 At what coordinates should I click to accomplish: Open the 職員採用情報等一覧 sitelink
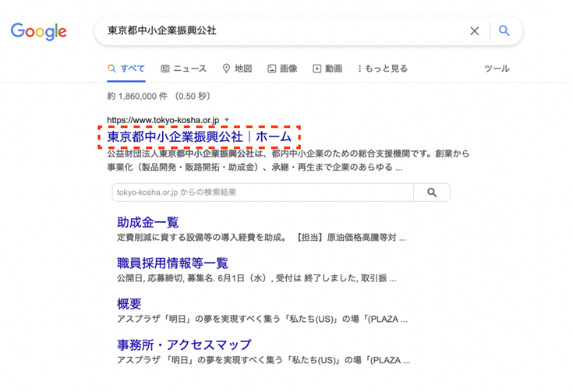tap(172, 263)
